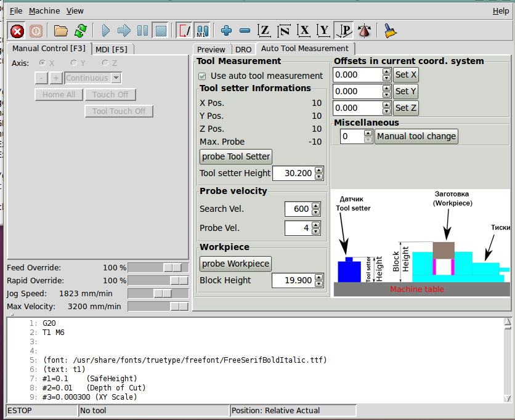
Task: Switch to the DRO tab
Action: pyautogui.click(x=243, y=49)
